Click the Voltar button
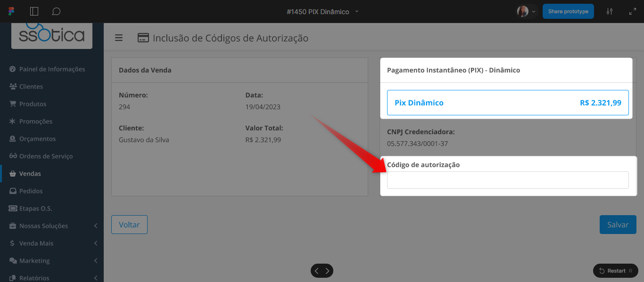Image resolution: width=644 pixels, height=282 pixels. (129, 225)
